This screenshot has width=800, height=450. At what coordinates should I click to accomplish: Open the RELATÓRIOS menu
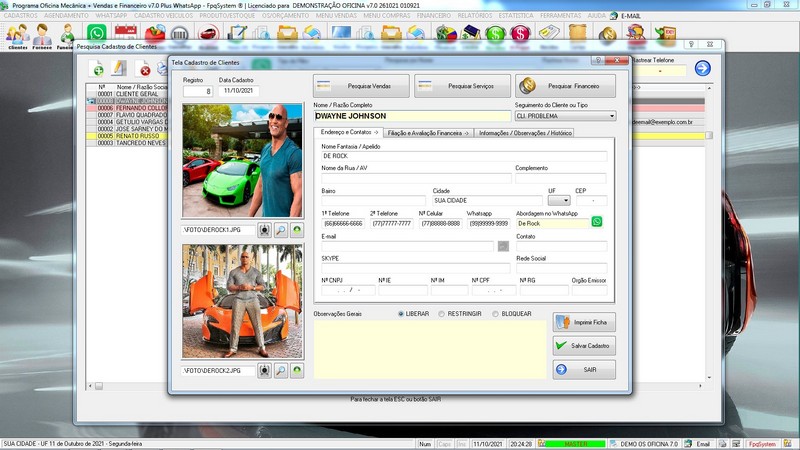[x=475, y=16]
